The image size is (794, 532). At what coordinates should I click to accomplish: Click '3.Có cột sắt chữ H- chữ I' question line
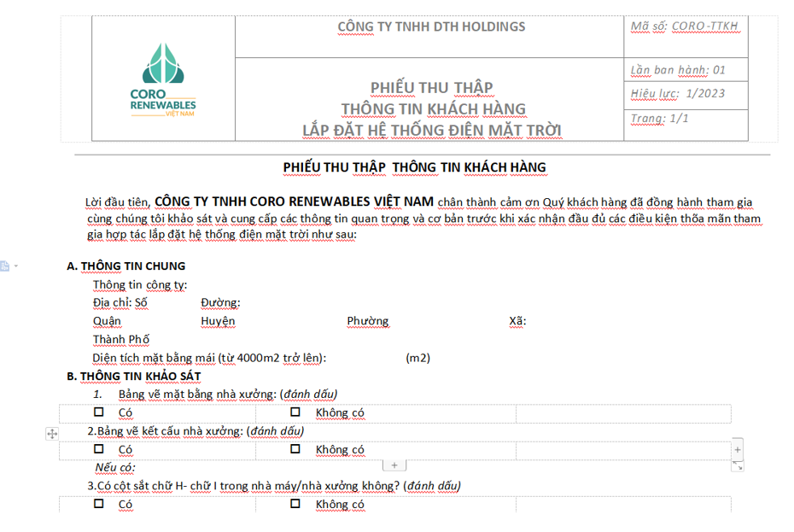coord(274,486)
